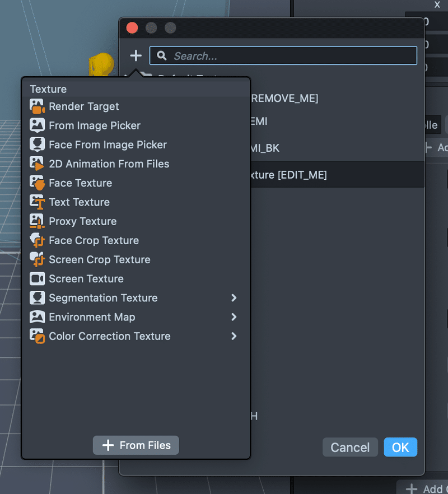Select the [EDIT_ME] texture row
The image size is (448, 494).
[338, 175]
